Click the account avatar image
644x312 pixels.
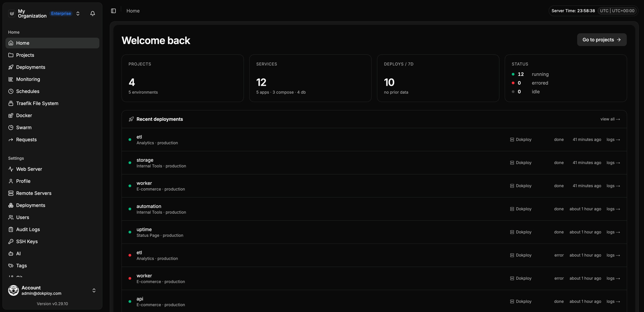click(14, 290)
